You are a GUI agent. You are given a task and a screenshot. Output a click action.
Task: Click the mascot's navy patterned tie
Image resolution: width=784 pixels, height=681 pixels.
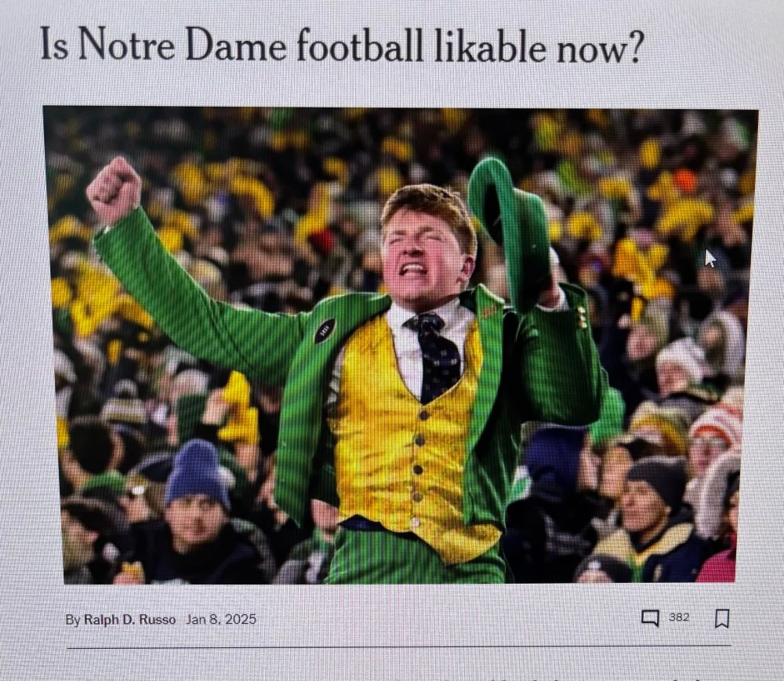(x=436, y=355)
